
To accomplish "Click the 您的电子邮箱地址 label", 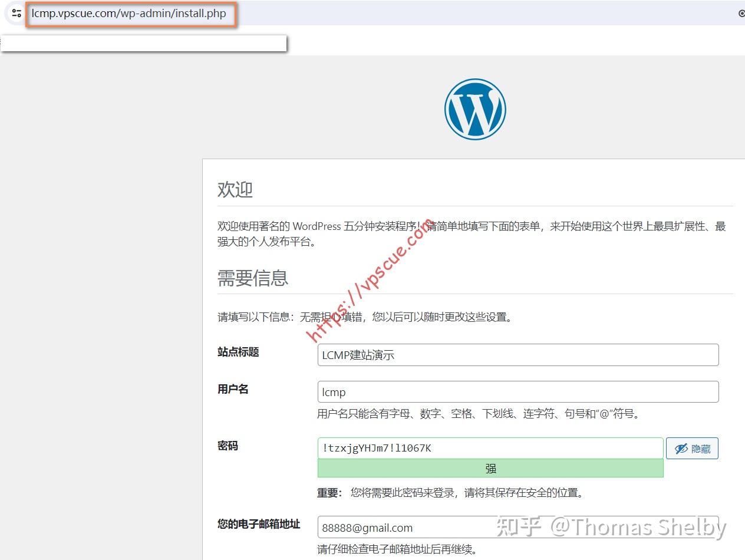I will tap(258, 525).
